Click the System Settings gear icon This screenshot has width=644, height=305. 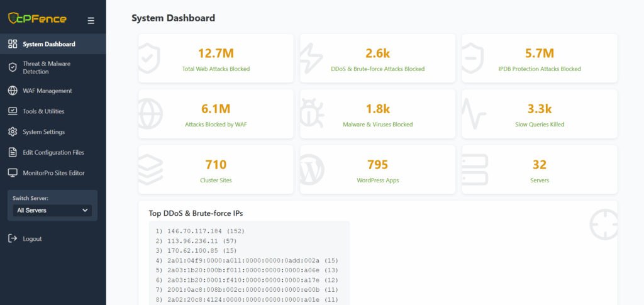tap(12, 132)
